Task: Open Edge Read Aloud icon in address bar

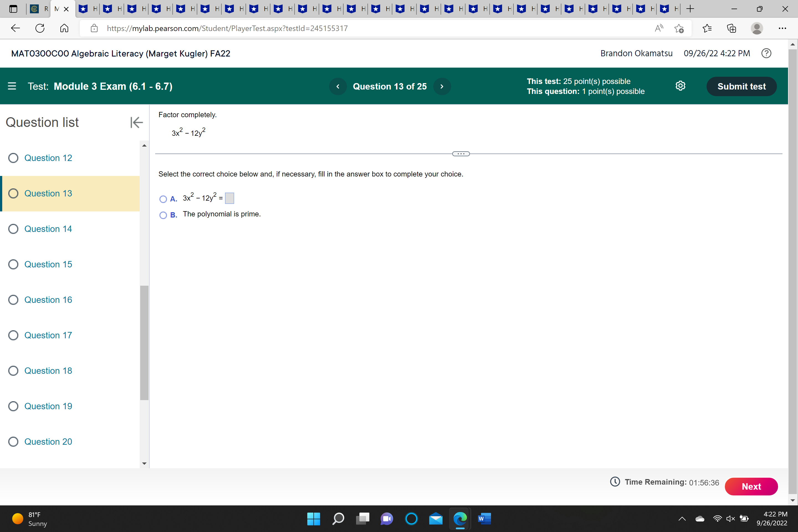Action: tap(659, 28)
